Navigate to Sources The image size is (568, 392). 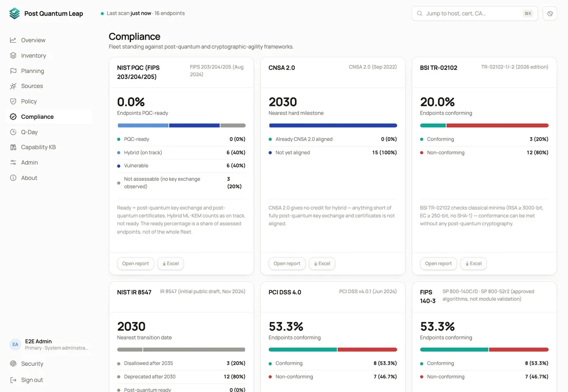(49, 86)
